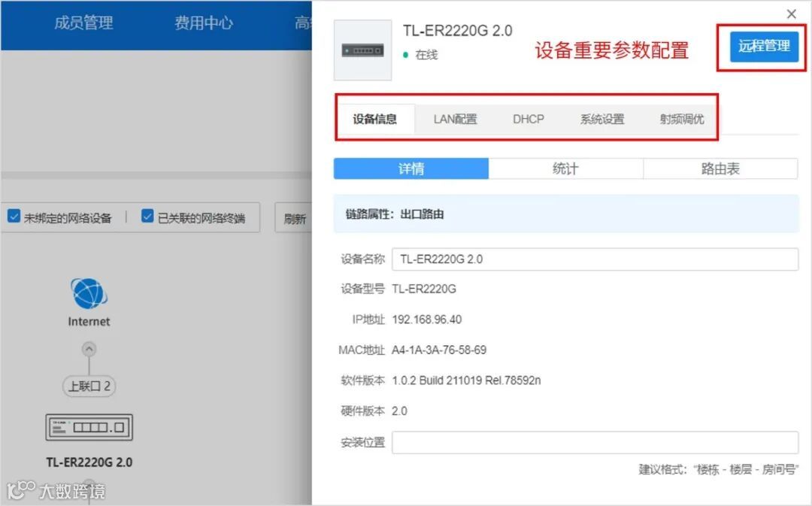Click the 在线 status indicator
The image size is (812, 506).
[x=420, y=55]
